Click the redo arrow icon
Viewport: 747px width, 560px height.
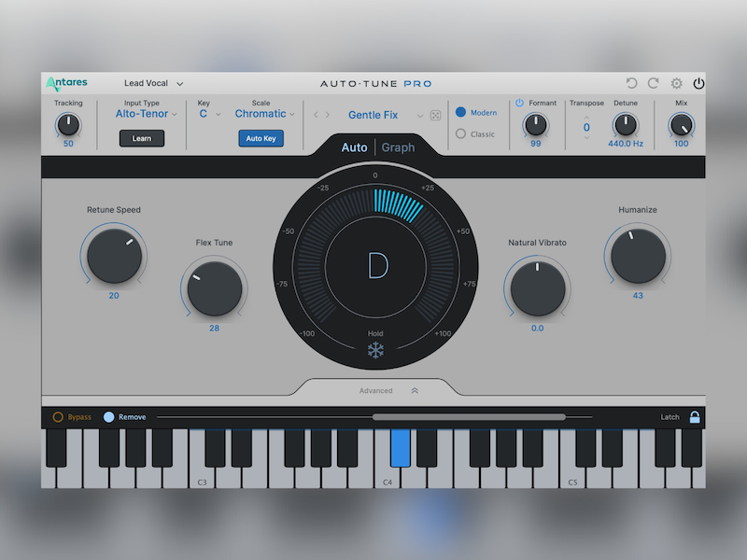tap(654, 84)
